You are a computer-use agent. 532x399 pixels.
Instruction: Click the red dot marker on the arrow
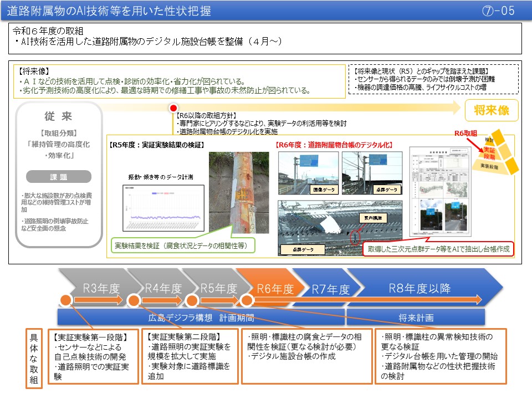tap(173, 108)
